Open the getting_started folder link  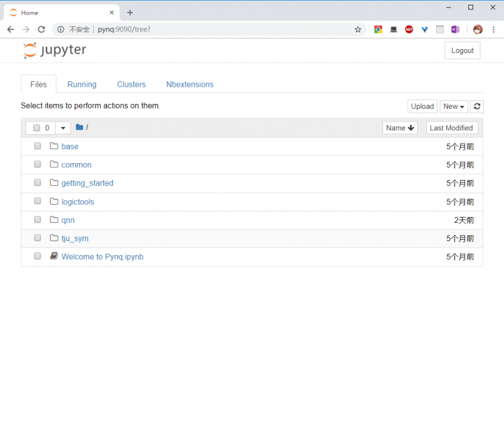87,183
